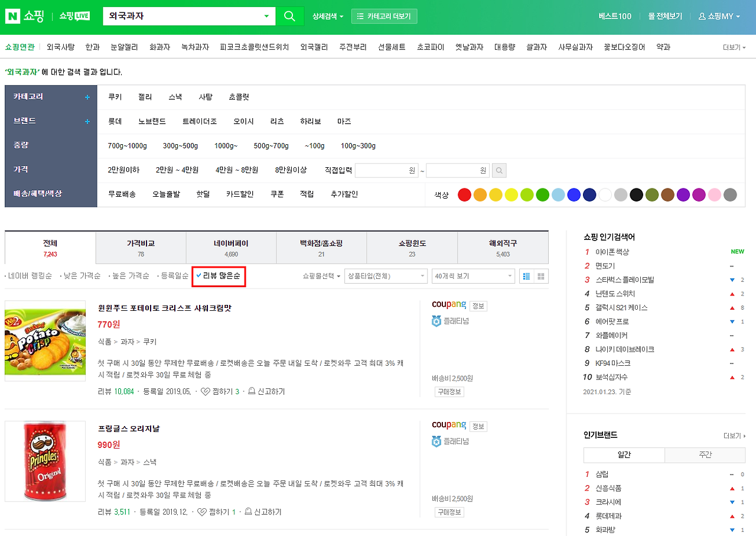Open 윈윈푸드 potato crisp product thumbnail
Image resolution: width=756 pixels, height=536 pixels.
pos(45,341)
